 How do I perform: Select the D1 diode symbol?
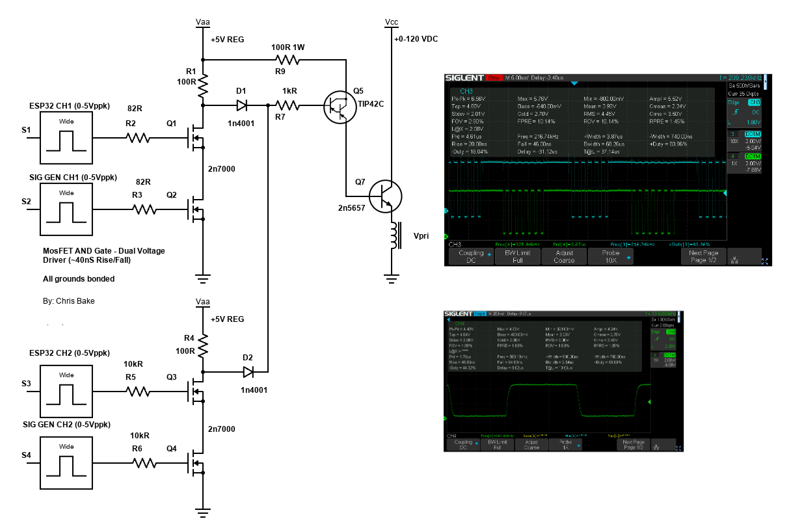[242, 105]
